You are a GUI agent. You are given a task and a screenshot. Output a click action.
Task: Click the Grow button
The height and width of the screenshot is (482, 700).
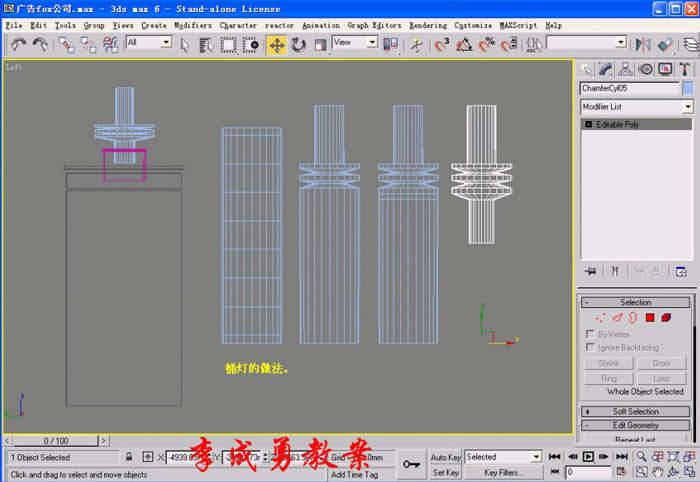(x=662, y=363)
